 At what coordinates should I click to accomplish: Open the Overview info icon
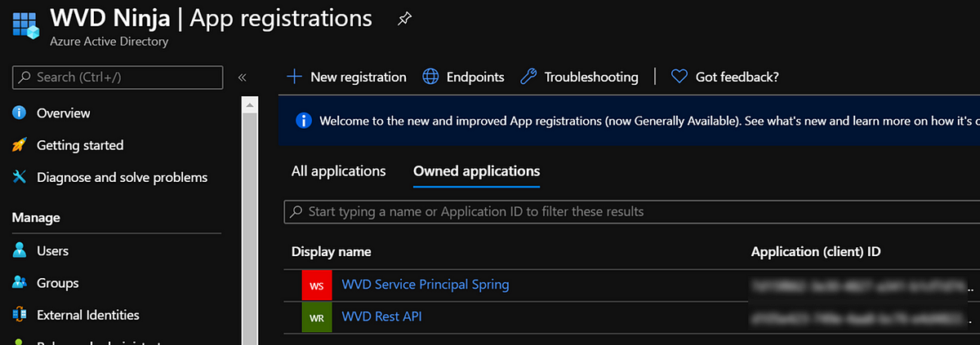click(x=20, y=113)
